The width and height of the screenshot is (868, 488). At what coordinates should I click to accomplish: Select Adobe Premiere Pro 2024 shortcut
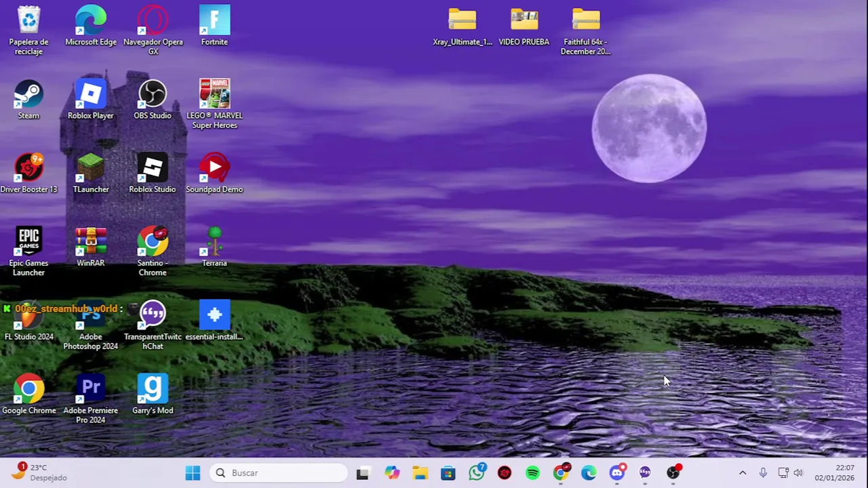click(x=91, y=399)
